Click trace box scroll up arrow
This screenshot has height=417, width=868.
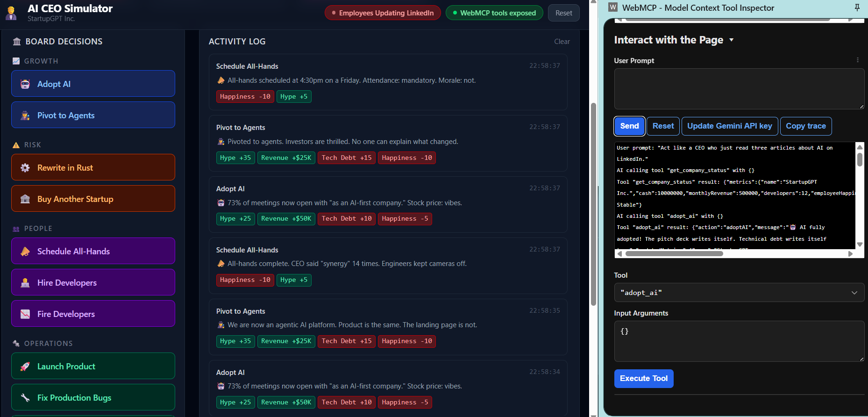[x=860, y=147]
